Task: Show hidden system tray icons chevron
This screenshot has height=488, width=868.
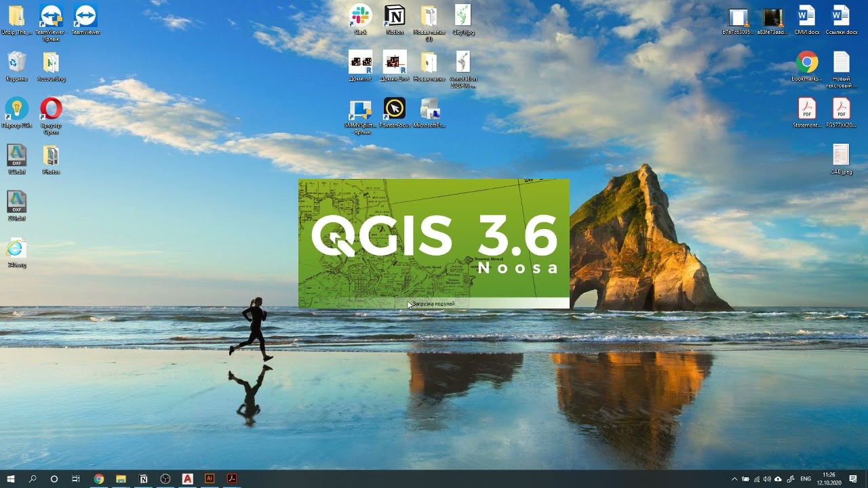Action: click(734, 479)
